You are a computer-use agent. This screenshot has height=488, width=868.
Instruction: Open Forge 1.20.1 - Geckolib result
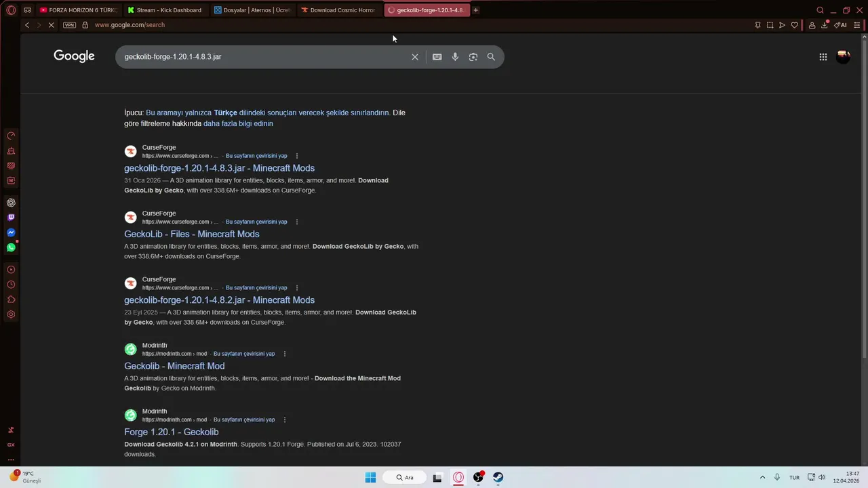[x=171, y=432]
